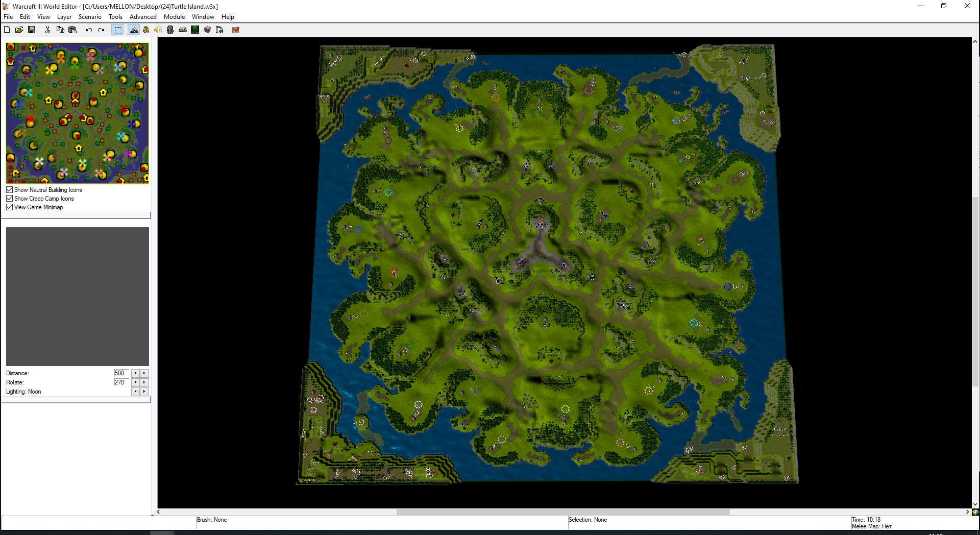Toggle Show Creep Camp Icons checkbox
The width and height of the screenshot is (980, 535).
coord(9,199)
